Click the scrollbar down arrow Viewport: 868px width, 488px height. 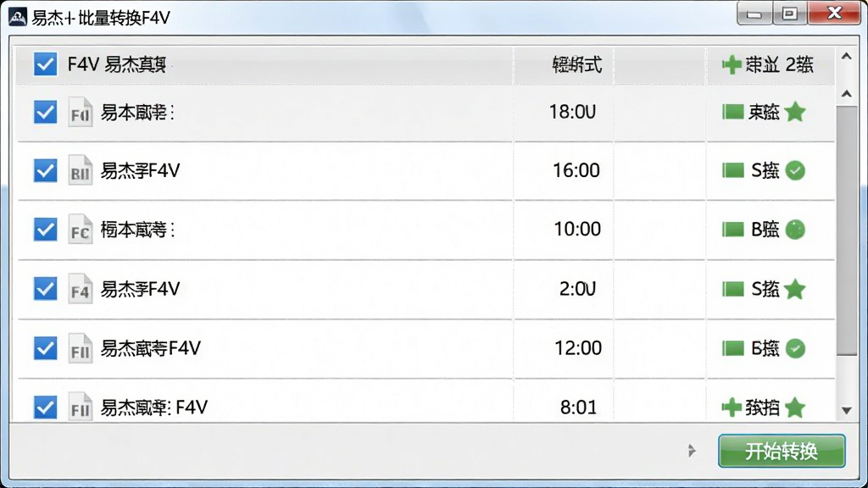click(x=847, y=411)
